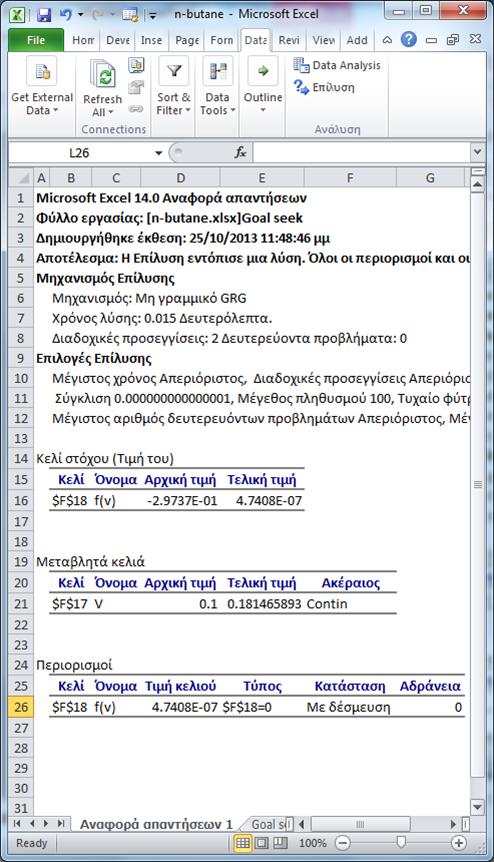The height and width of the screenshot is (862, 494).
Task: Click horizontal scrollbar left arrow
Action: pos(302,824)
